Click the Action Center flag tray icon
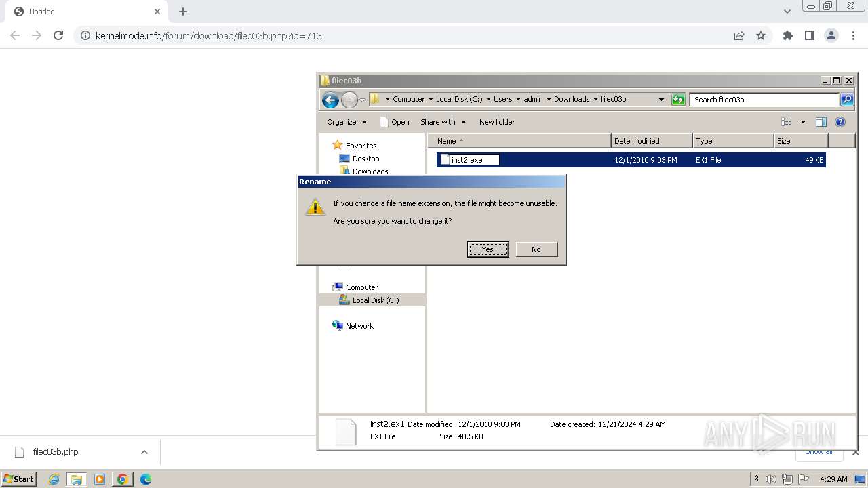868x488 pixels. tap(804, 479)
